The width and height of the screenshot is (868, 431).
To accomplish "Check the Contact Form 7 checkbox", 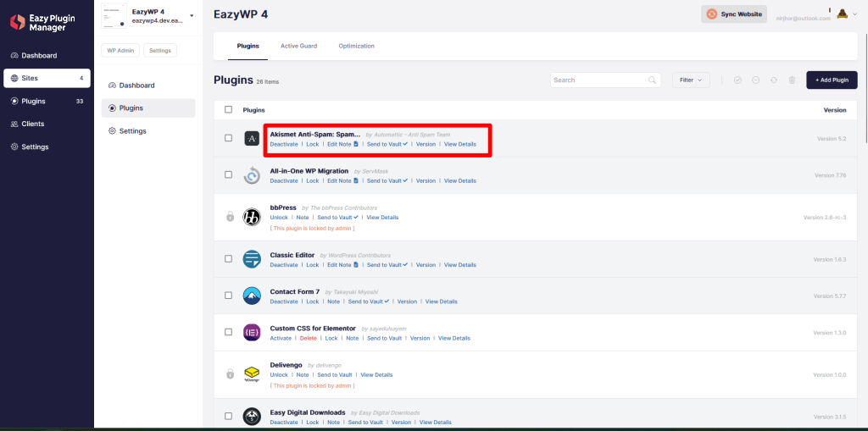I will [x=229, y=296].
